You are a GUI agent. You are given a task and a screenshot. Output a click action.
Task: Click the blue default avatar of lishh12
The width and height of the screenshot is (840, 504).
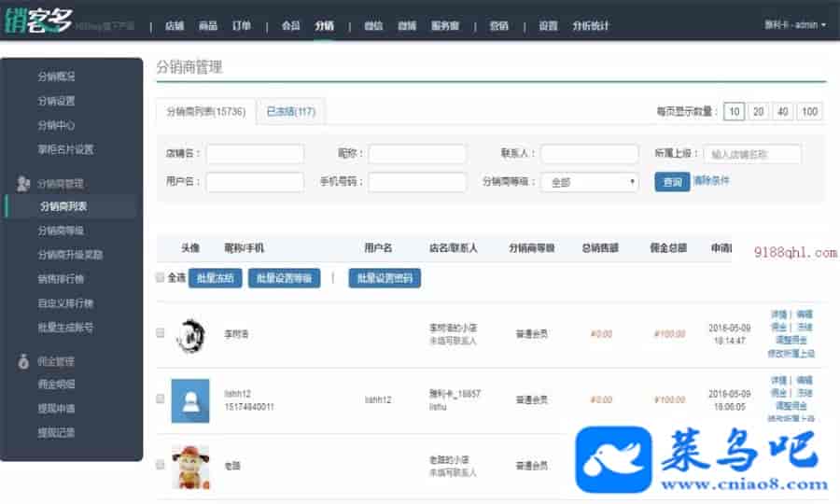point(190,399)
